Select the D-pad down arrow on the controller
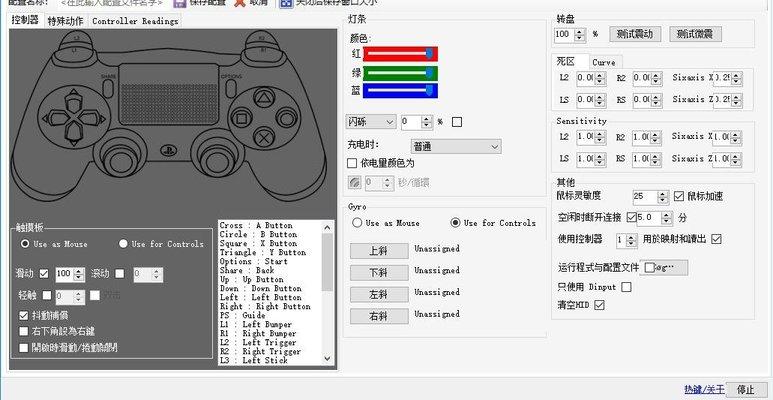773x400 pixels. pos(73,134)
